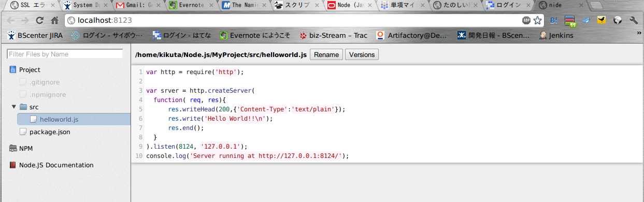Select the Project icon in the sidebar
This screenshot has height=202, width=644.
coord(13,69)
